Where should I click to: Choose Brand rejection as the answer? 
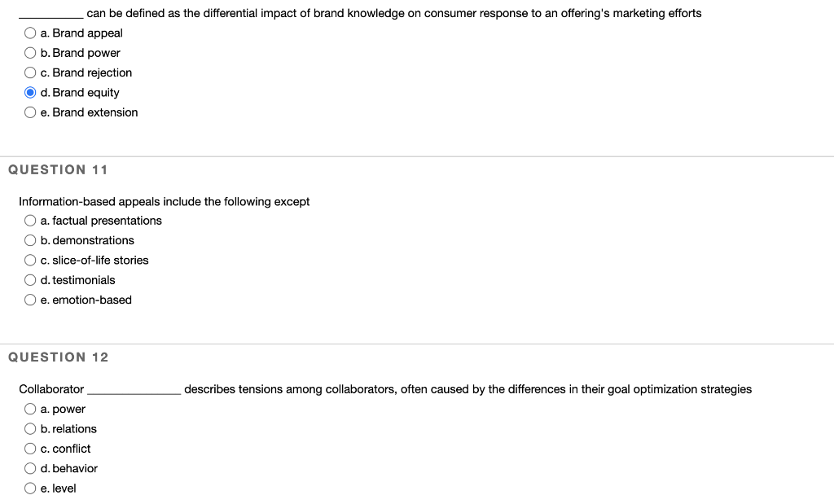30,72
